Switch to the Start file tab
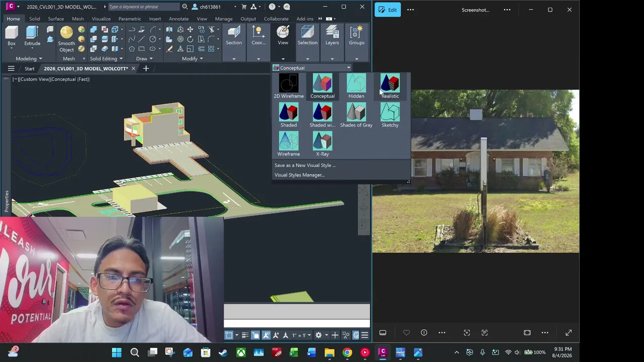 (x=30, y=68)
